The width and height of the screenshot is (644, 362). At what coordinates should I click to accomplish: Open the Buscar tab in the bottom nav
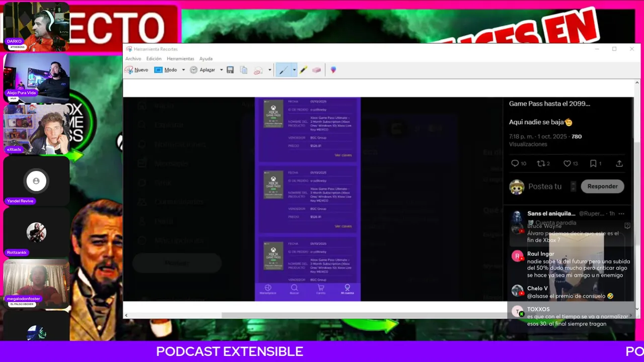click(294, 290)
